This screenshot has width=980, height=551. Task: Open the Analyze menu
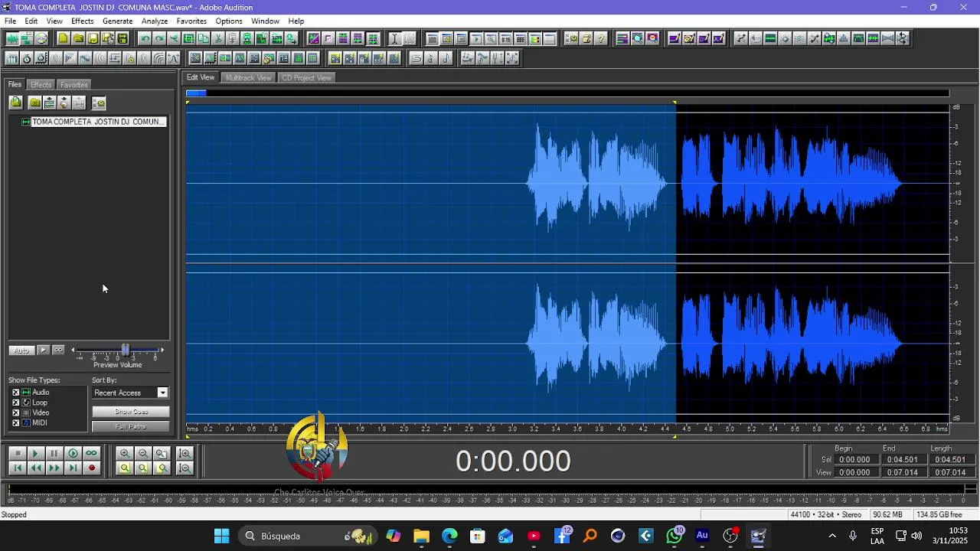point(155,21)
